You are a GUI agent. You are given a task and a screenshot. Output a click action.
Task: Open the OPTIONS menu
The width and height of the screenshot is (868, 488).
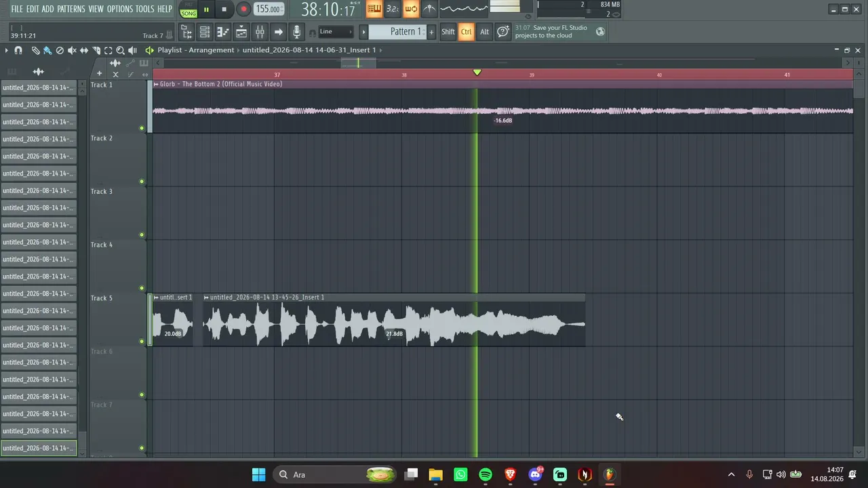click(120, 9)
